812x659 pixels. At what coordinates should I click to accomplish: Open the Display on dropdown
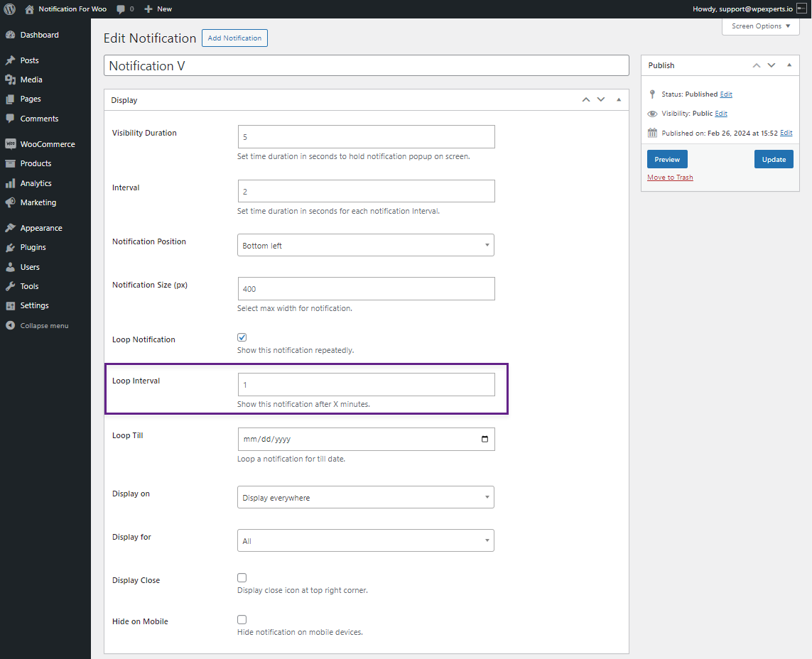tap(366, 498)
